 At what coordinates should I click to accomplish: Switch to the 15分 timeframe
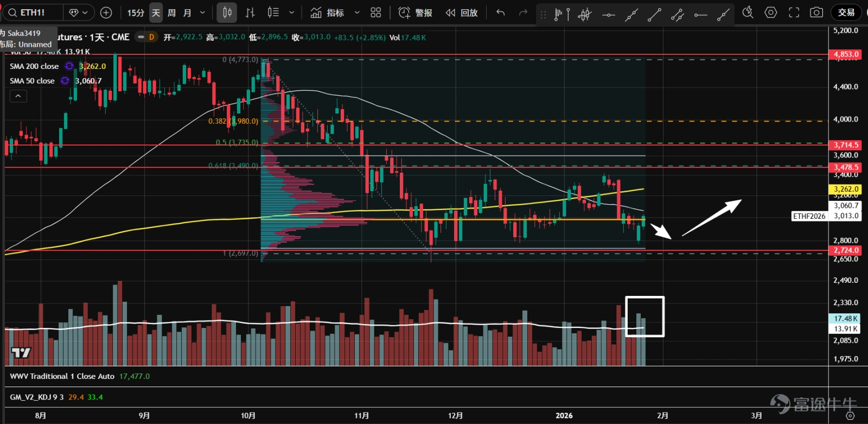tap(136, 12)
